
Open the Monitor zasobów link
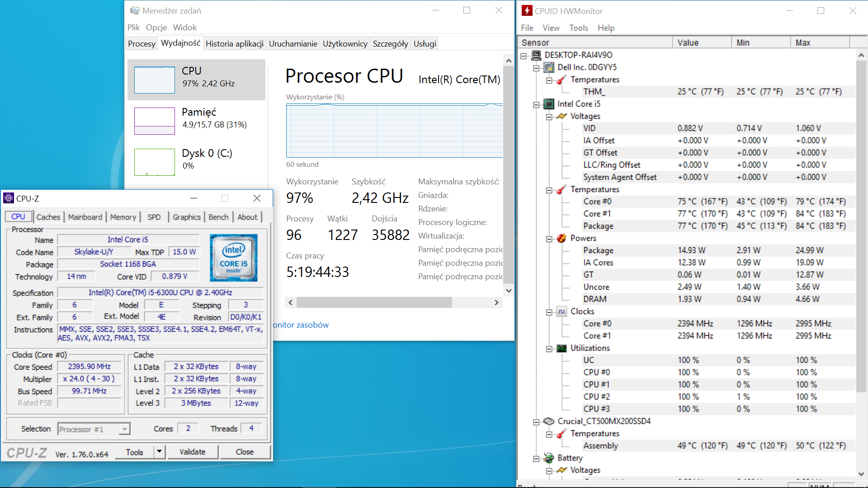(300, 325)
